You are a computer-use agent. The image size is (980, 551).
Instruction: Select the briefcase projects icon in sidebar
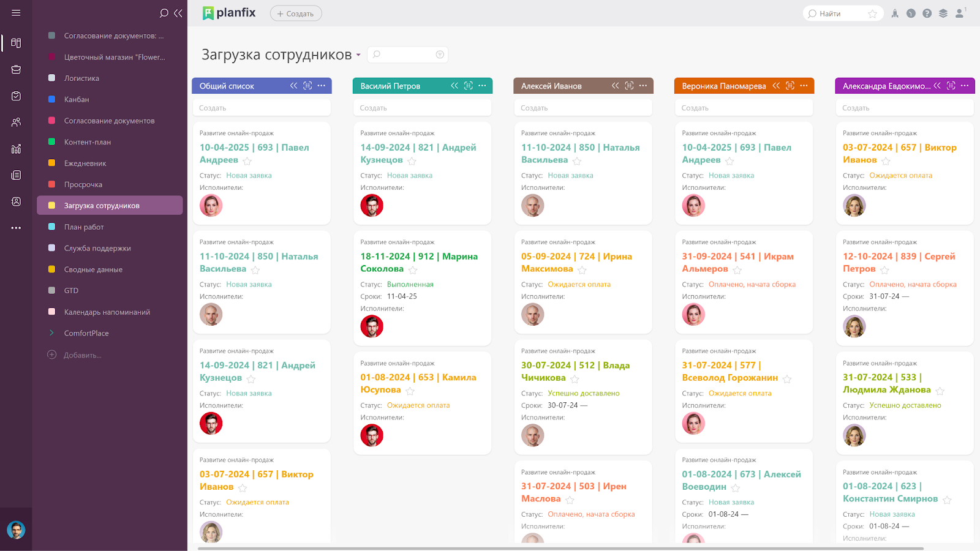point(17,69)
